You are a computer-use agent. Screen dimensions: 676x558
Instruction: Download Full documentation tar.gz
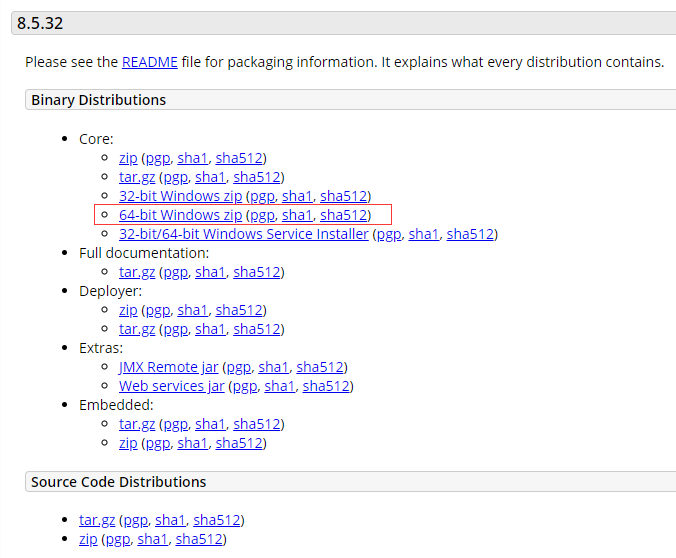[x=137, y=272]
